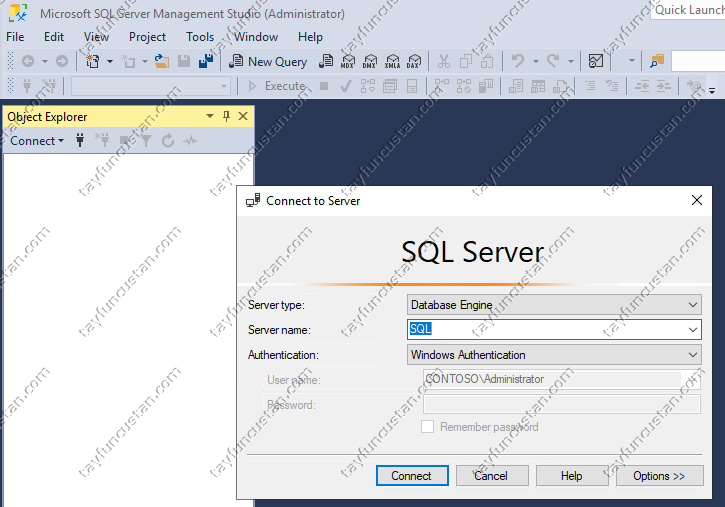Screen dimensions: 725x507
Task: Open the Connect dropdown in Object Explorer
Action: tap(37, 140)
